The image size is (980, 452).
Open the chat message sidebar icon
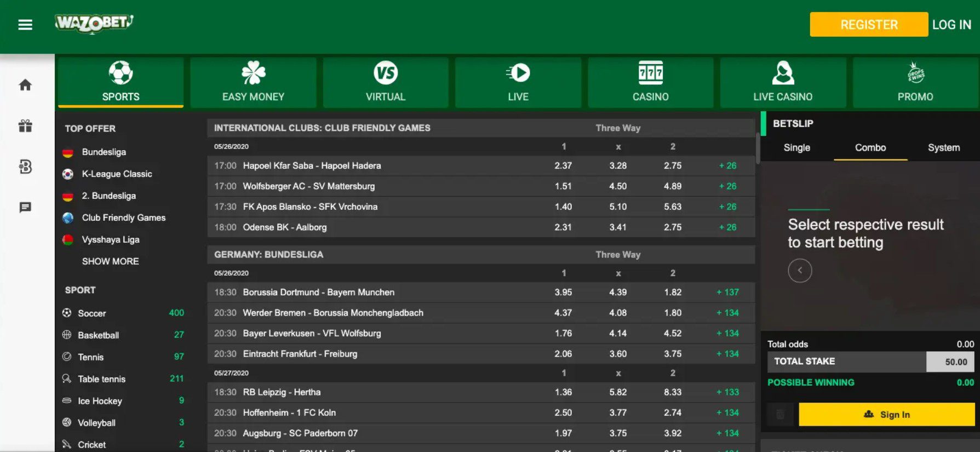[25, 207]
